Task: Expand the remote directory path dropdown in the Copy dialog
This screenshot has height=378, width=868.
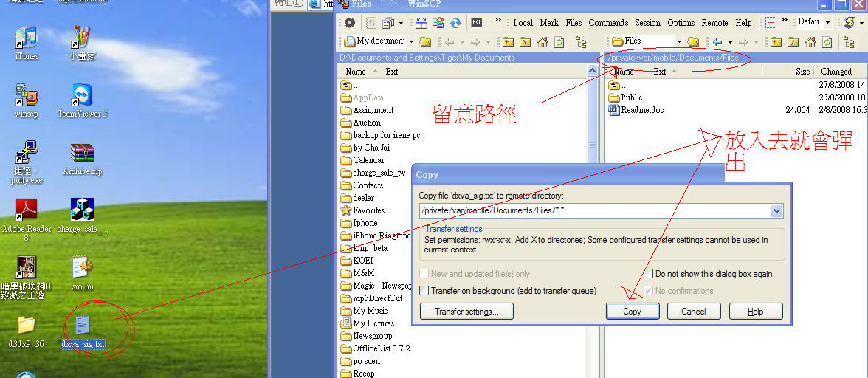Action: click(x=776, y=211)
